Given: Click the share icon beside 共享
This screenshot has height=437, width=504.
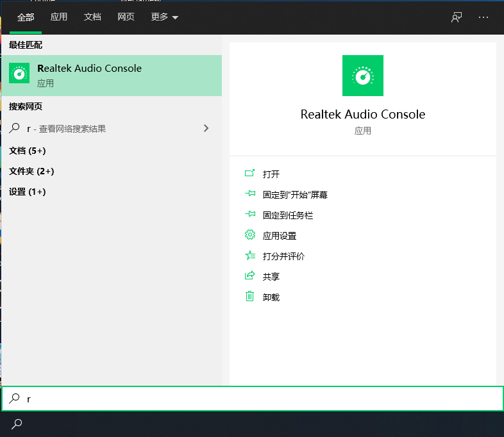Looking at the screenshot, I should (x=250, y=276).
